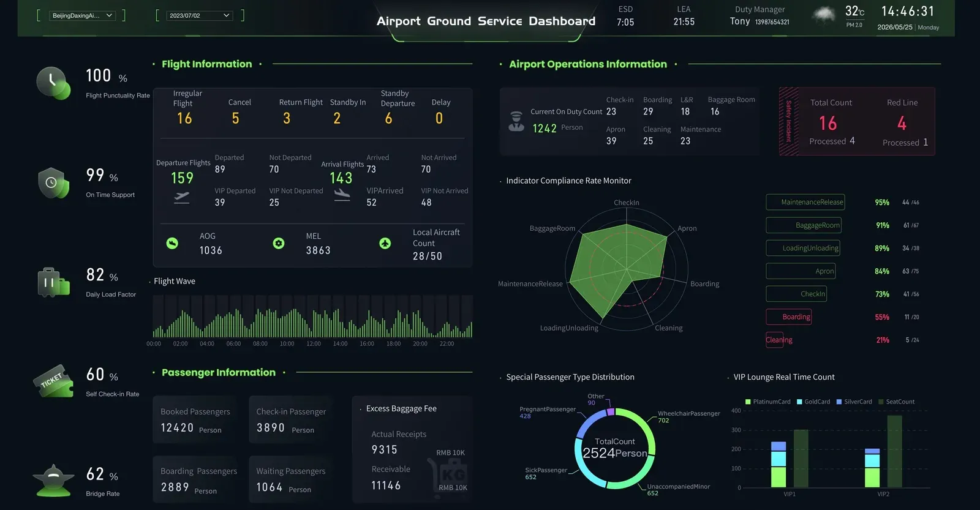Click Waiting Passengers 1064 card
Viewport: 980px width, 510px height.
[x=291, y=479]
